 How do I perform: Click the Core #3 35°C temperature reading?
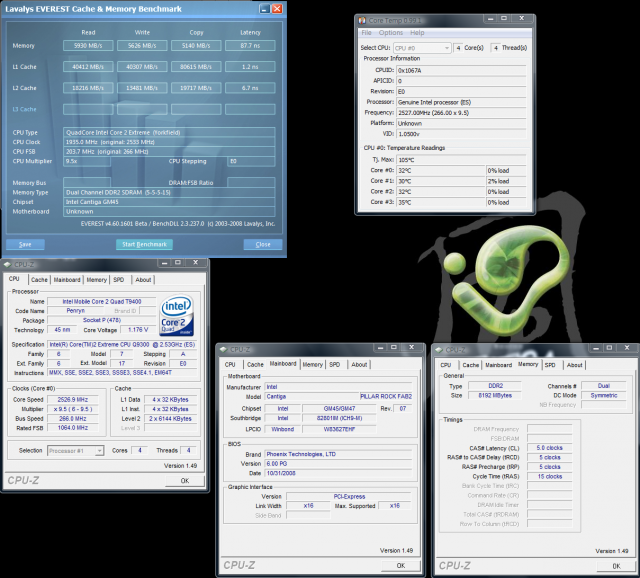pos(440,202)
